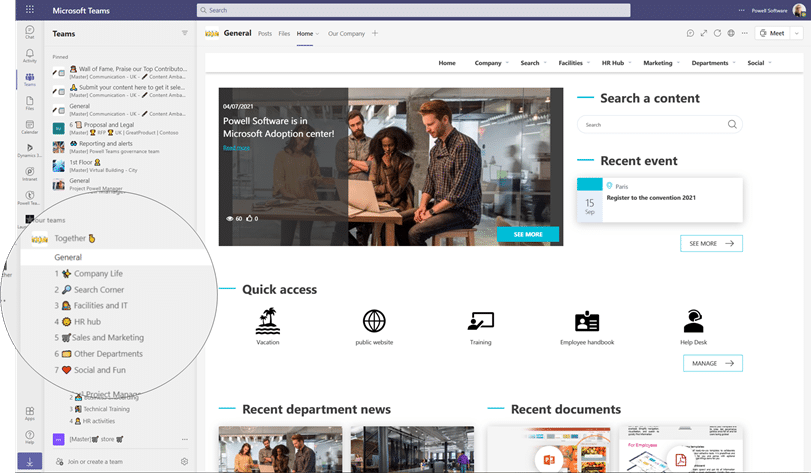Click the download desktop app icon

pos(29,462)
